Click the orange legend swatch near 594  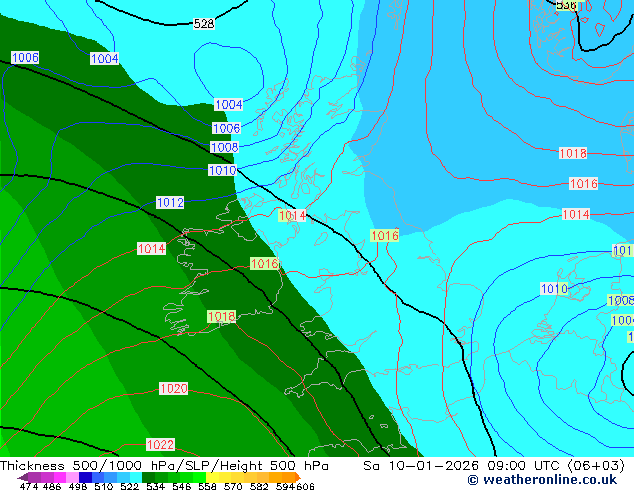coord(289,477)
